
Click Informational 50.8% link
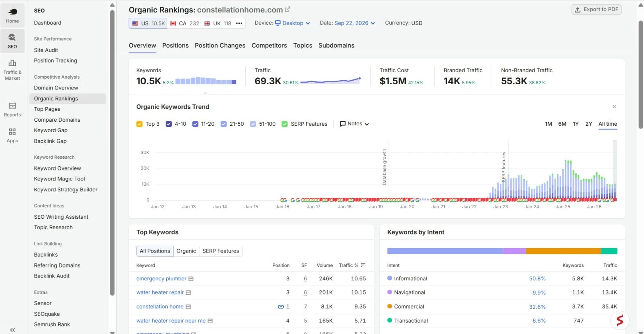coord(537,279)
